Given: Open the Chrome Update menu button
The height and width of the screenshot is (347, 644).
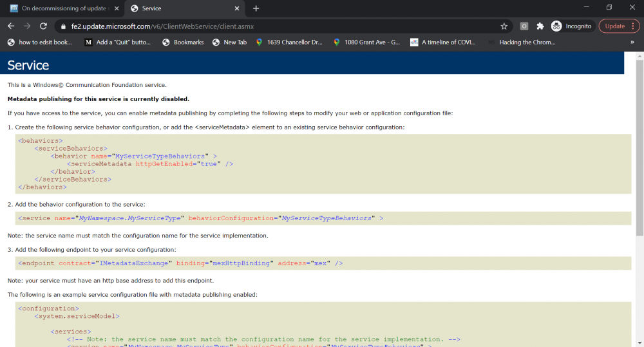Looking at the screenshot, I should pos(619,26).
